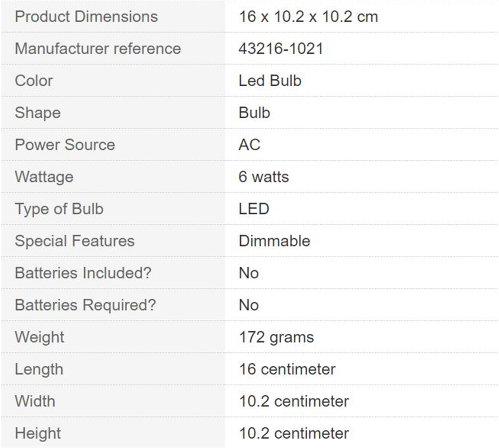Select the Dimmable feature value
The image size is (499, 448).
point(274,241)
